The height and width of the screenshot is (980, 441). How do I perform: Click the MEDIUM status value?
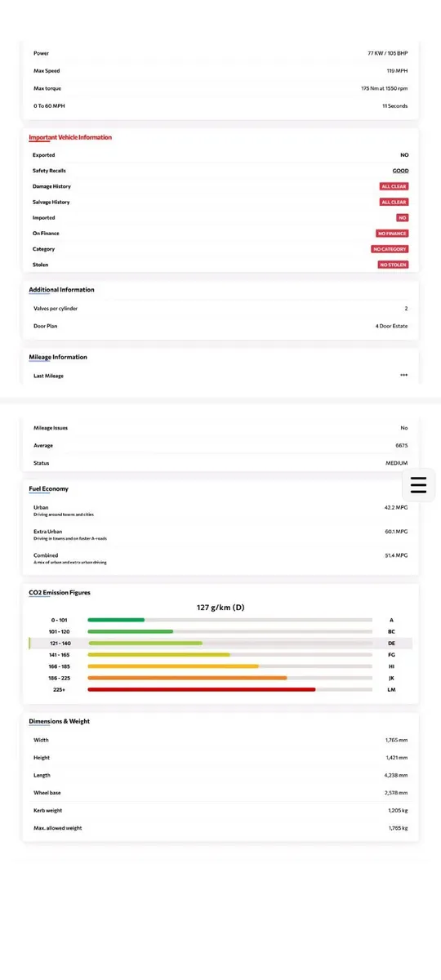397,463
